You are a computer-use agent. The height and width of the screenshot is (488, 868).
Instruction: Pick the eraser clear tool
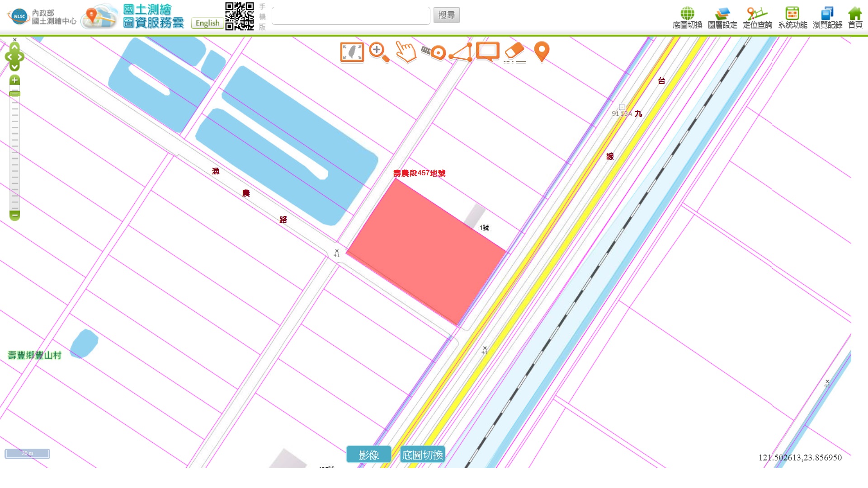tap(514, 52)
